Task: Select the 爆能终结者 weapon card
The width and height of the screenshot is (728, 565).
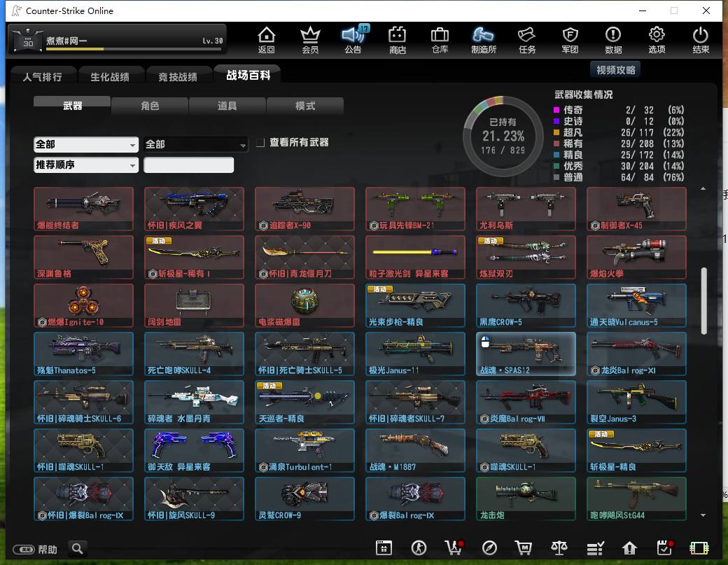Action: click(x=83, y=209)
